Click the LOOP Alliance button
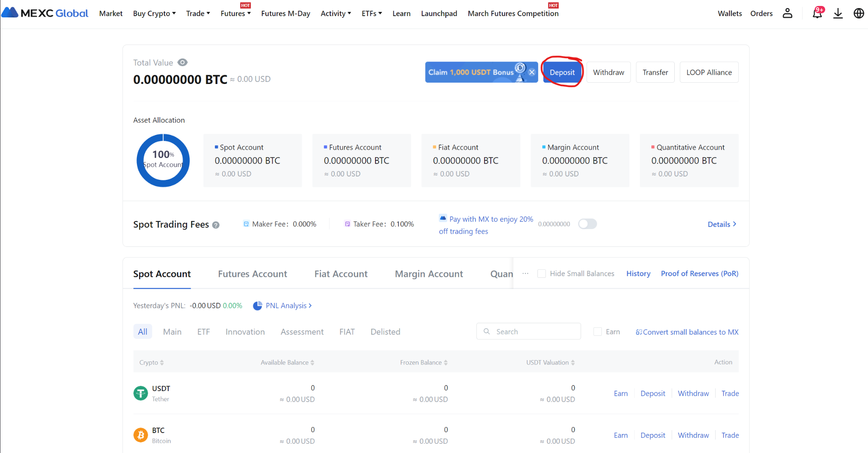The width and height of the screenshot is (868, 453). [x=709, y=72]
